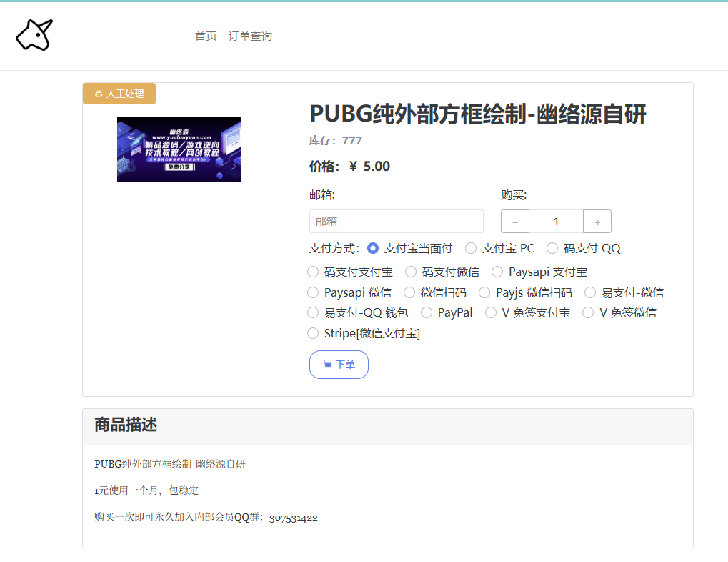728x562 pixels.
Task: Increase purchase quantity with plus button
Action: pos(597,222)
